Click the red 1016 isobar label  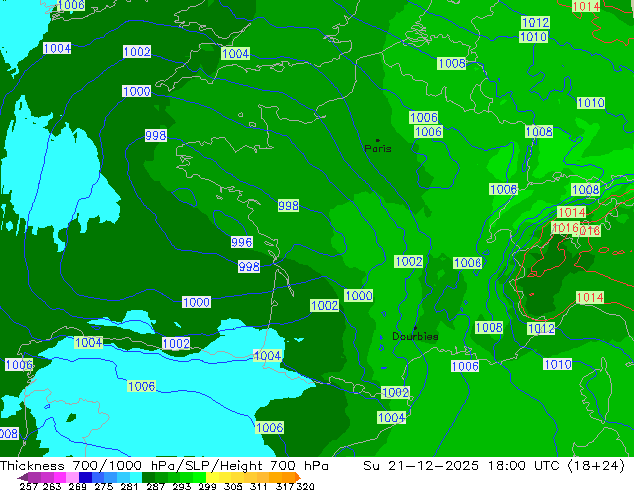[x=565, y=228]
